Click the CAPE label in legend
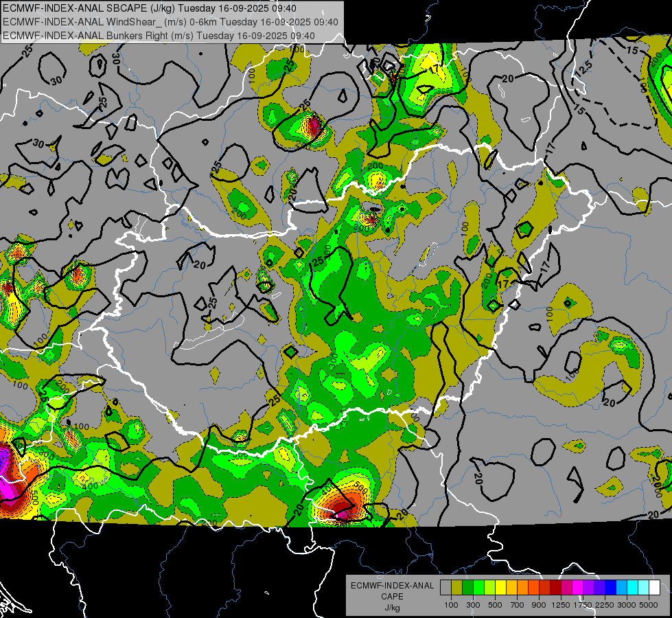This screenshot has width=672, height=618. point(392,597)
